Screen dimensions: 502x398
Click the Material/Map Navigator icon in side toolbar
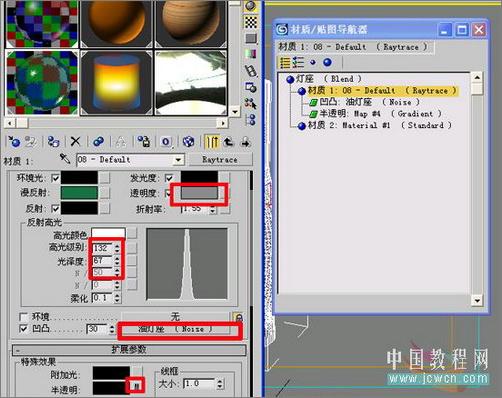[x=251, y=119]
